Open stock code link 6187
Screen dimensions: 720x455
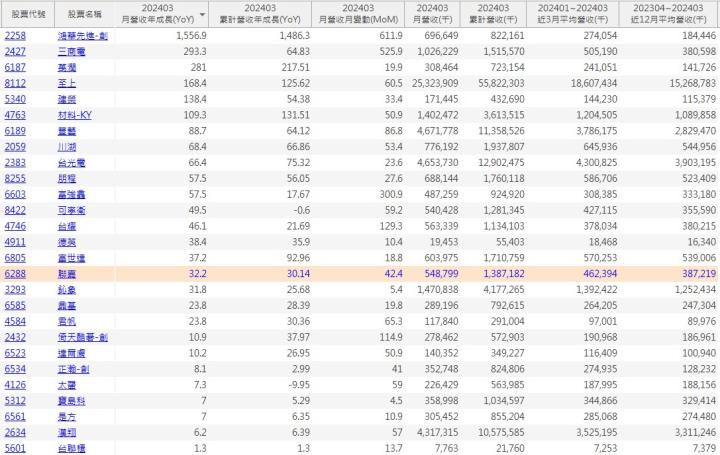point(15,67)
